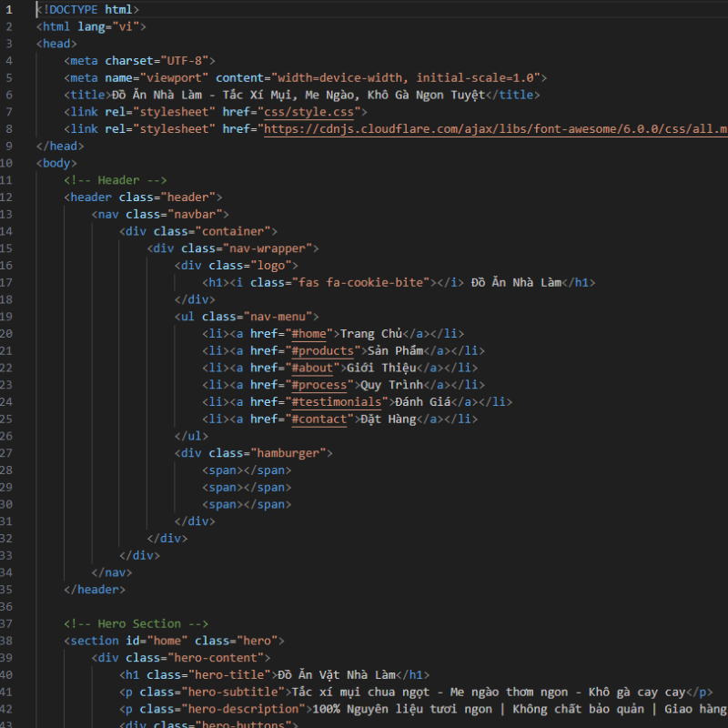Click line number 1 in the gutter
This screenshot has width=728, height=728.
coord(8,9)
